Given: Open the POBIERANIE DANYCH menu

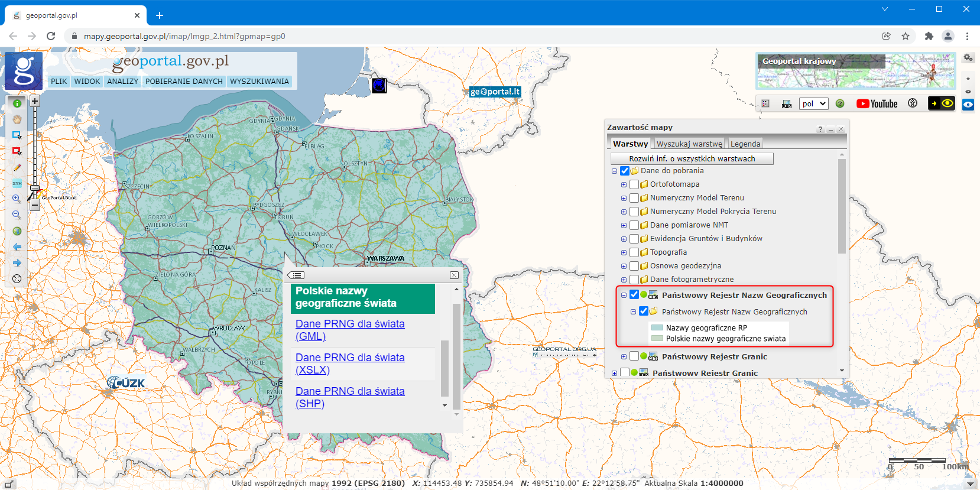Looking at the screenshot, I should pyautogui.click(x=184, y=82).
